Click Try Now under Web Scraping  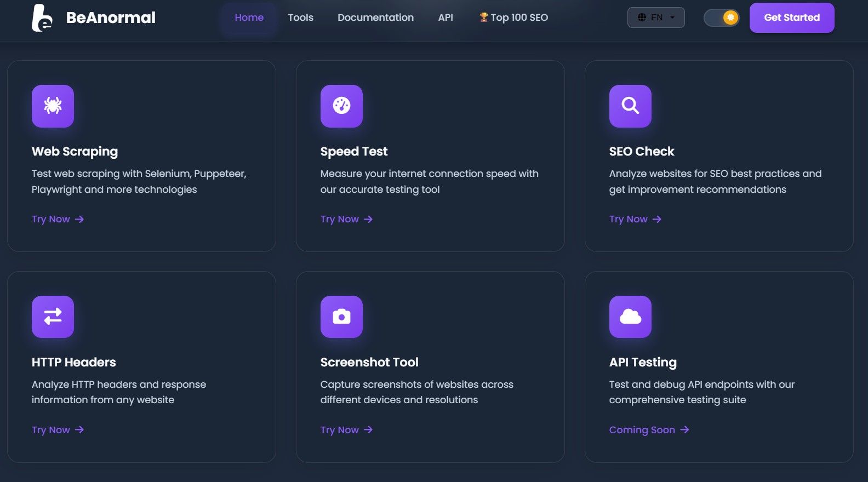pos(58,219)
